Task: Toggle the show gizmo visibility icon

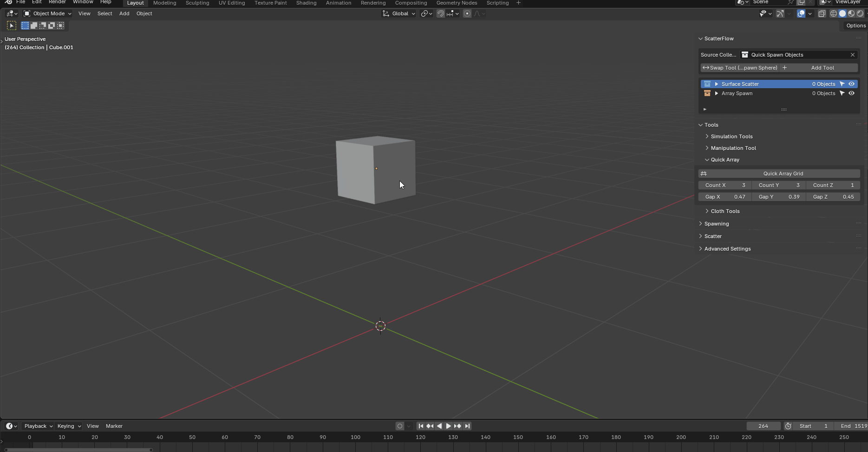Action: point(780,13)
